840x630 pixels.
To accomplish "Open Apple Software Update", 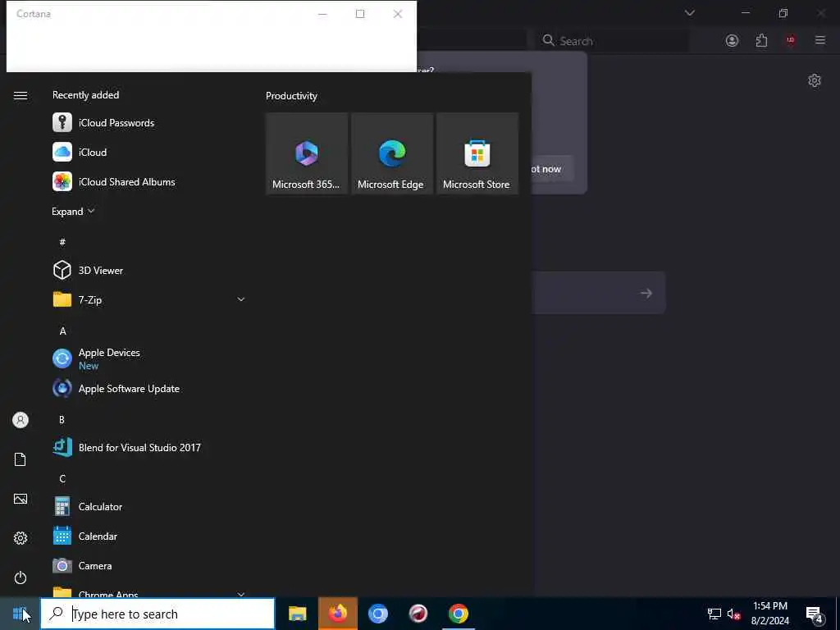I will point(150,388).
